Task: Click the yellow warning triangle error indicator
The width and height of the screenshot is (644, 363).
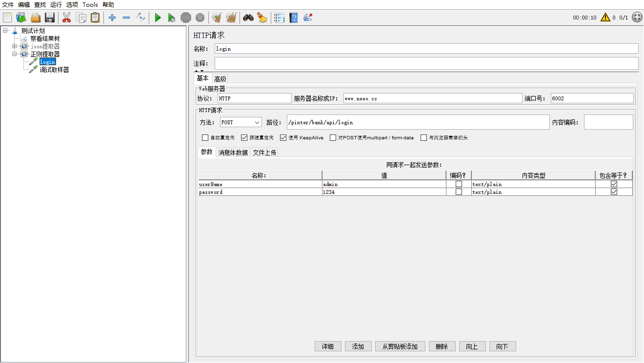Action: click(605, 18)
